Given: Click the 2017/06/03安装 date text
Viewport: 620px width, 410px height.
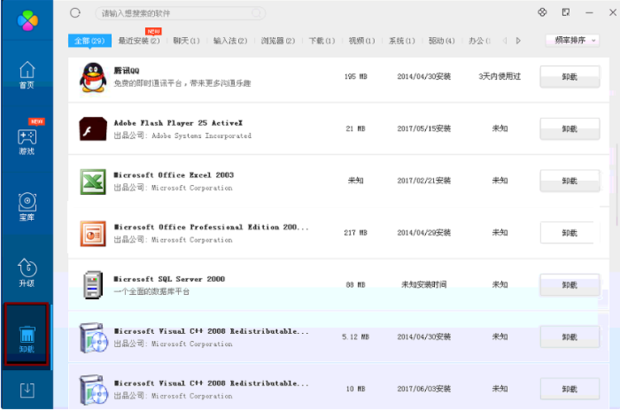Looking at the screenshot, I should point(424,389).
